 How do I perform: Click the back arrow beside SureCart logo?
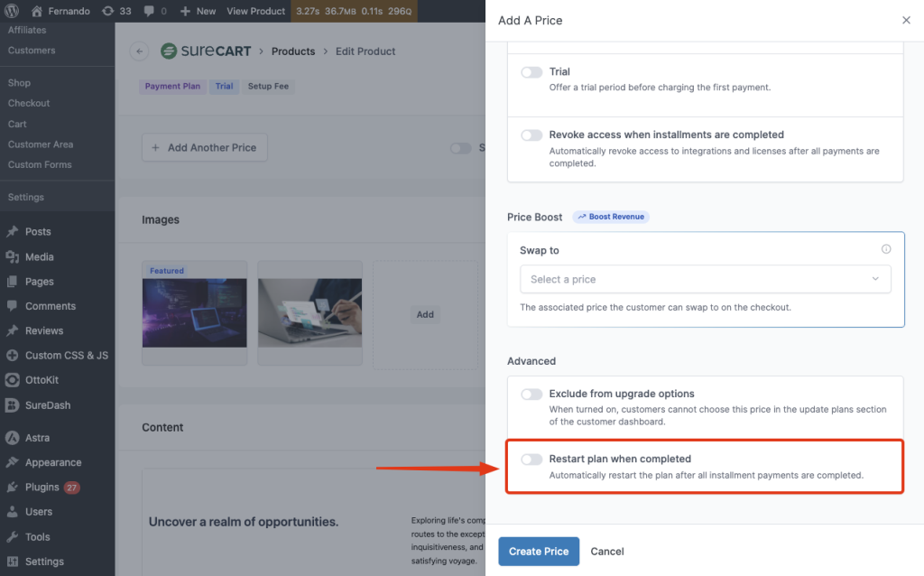tap(139, 51)
